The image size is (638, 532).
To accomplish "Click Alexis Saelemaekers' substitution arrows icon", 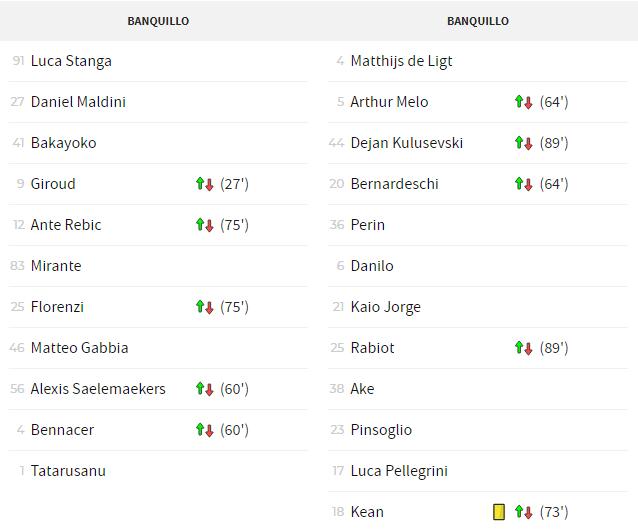I will tap(205, 389).
